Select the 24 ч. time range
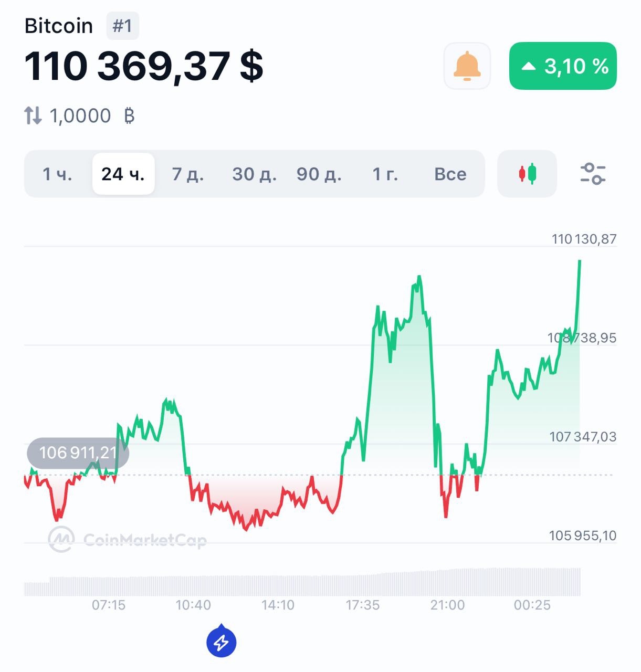This screenshot has height=672, width=641. (123, 174)
